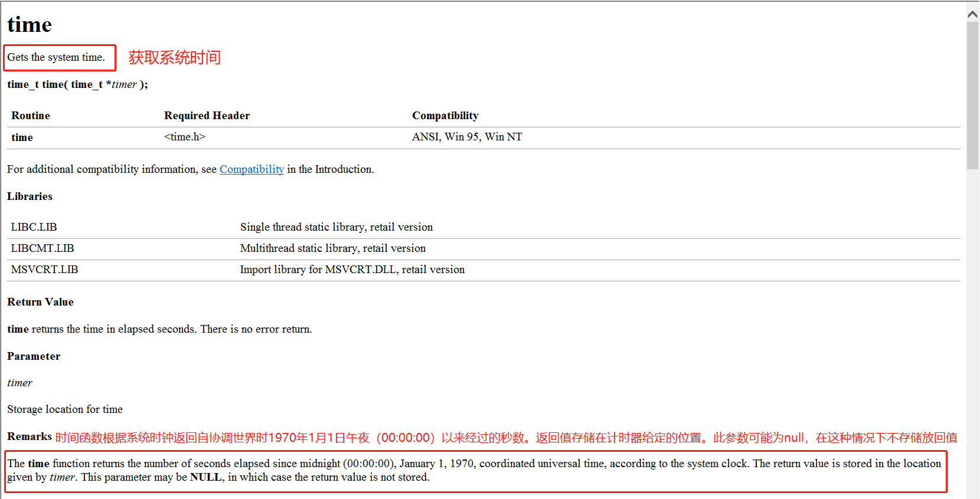Click the "LIBC.LIB" library row
980x499 pixels.
click(484, 227)
